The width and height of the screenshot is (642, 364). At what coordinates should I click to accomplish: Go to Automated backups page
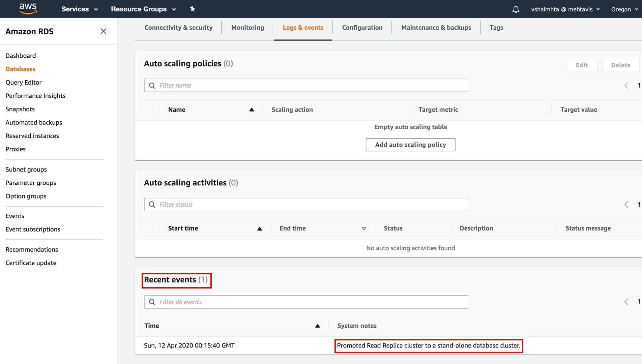34,123
